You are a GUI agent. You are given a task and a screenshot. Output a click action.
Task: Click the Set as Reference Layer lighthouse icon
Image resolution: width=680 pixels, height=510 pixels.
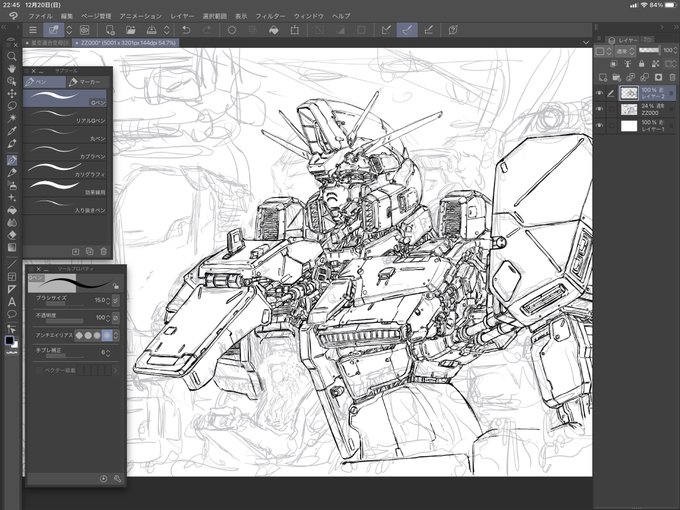pos(628,64)
